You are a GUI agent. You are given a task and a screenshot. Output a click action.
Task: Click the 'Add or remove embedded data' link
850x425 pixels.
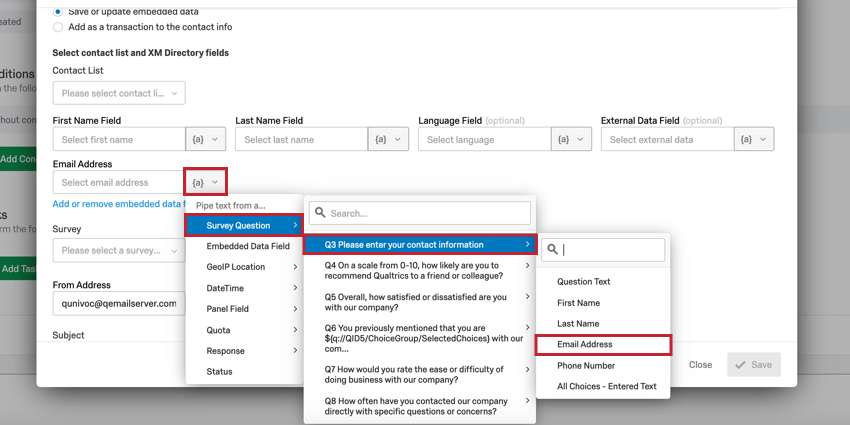(119, 204)
